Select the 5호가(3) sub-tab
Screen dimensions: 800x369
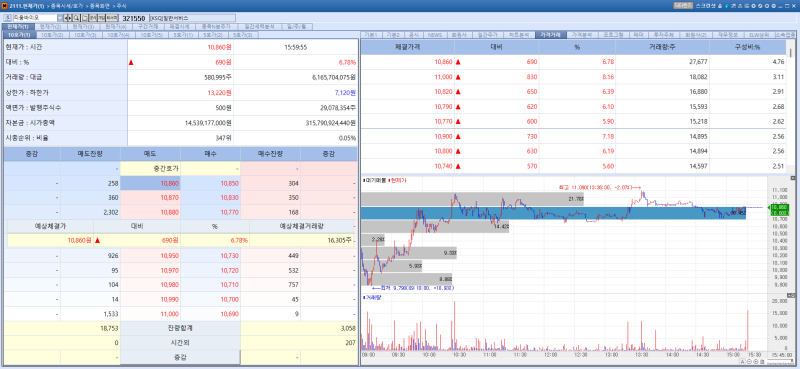pos(242,35)
